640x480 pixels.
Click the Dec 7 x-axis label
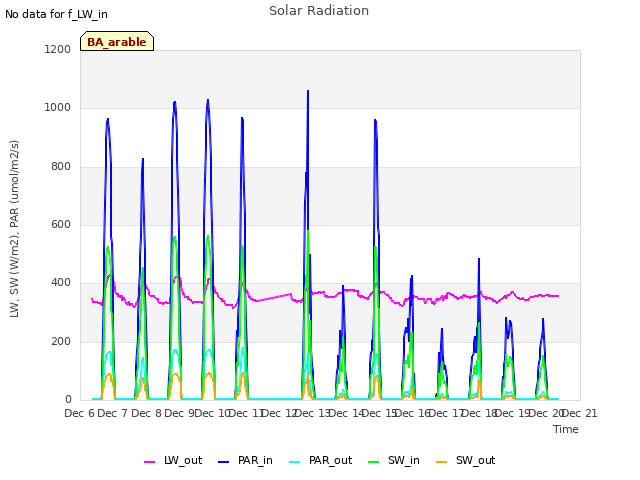click(112, 413)
